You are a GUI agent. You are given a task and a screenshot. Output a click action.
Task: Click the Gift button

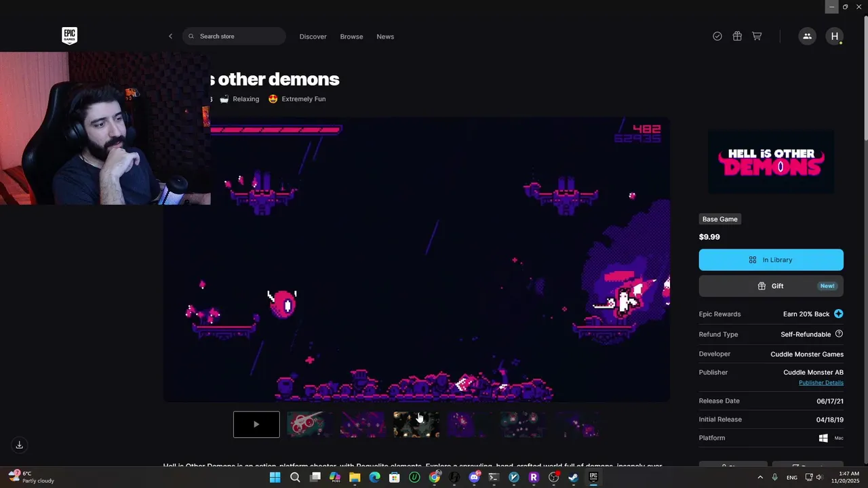[771, 286]
